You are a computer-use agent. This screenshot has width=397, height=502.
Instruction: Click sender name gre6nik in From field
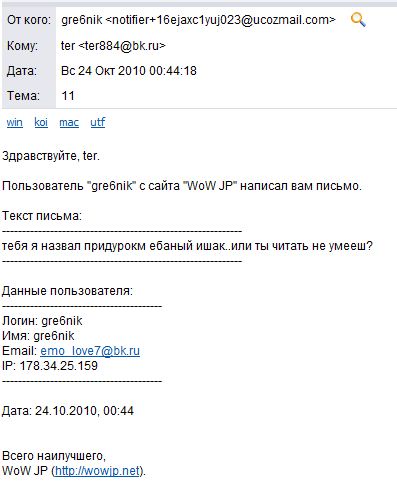[82, 20]
